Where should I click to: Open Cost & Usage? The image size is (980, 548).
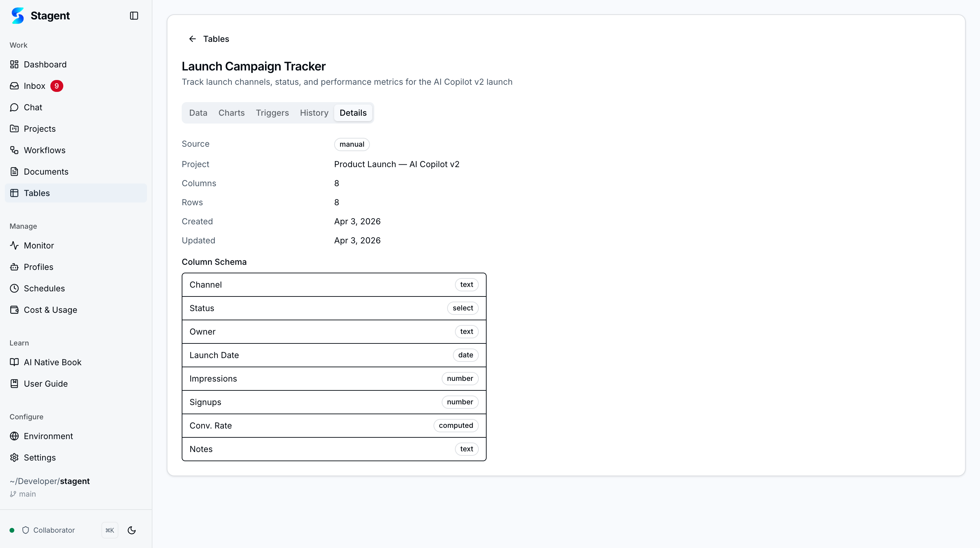pyautogui.click(x=51, y=310)
